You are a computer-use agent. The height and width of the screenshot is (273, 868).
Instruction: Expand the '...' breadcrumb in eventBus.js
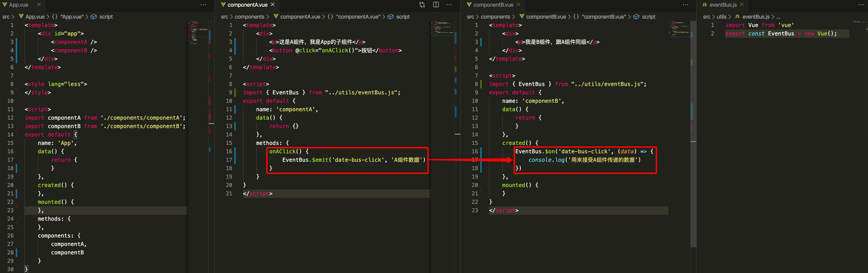point(778,16)
